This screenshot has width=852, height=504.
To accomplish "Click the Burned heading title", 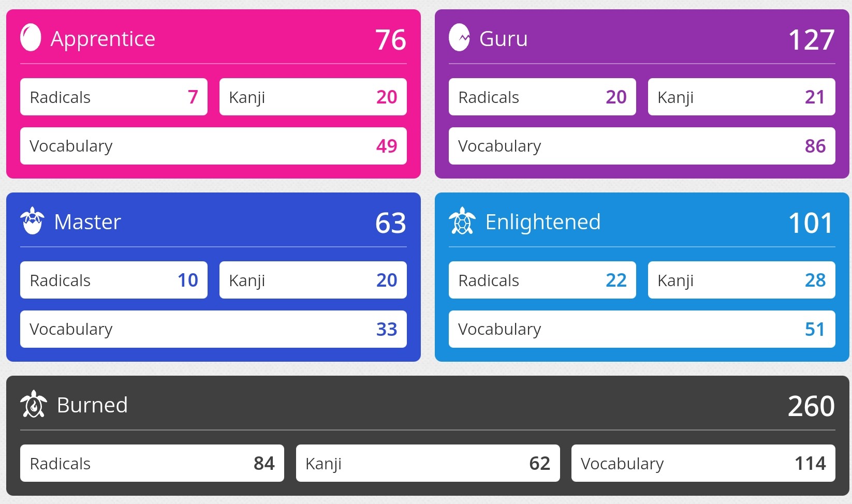I will pyautogui.click(x=92, y=405).
